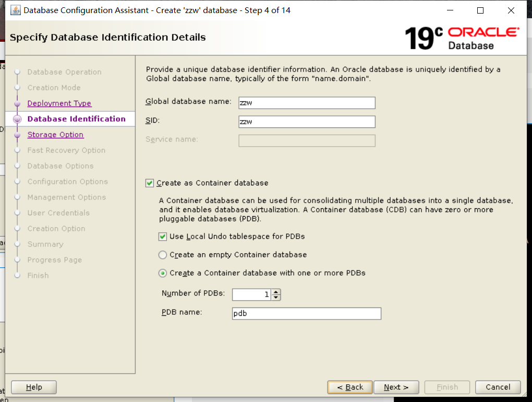The height and width of the screenshot is (402, 532).
Task: Click User Credentials step label
Action: pos(58,213)
